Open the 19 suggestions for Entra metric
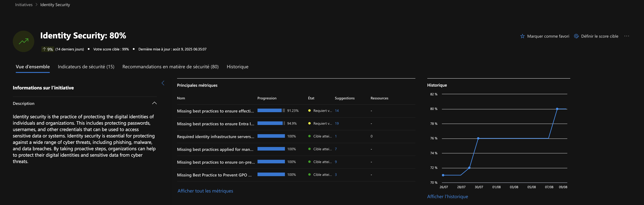The height and width of the screenshot is (205, 644). click(337, 123)
